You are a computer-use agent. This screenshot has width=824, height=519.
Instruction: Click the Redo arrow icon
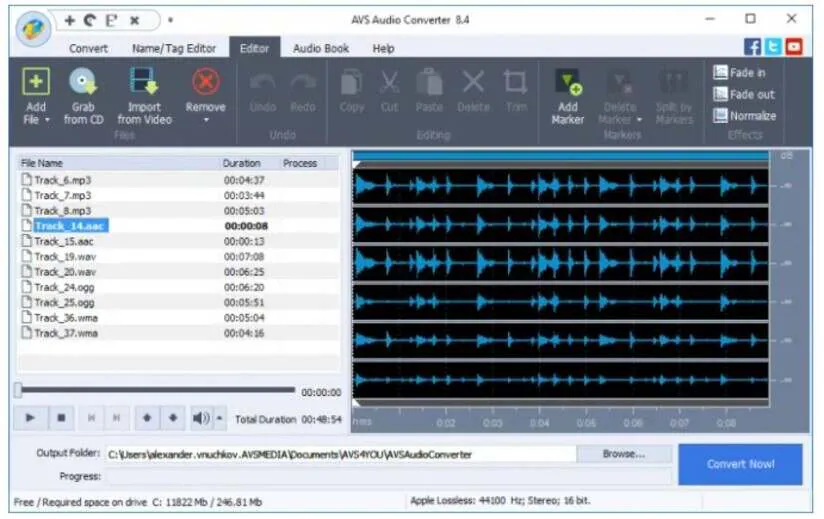303,82
